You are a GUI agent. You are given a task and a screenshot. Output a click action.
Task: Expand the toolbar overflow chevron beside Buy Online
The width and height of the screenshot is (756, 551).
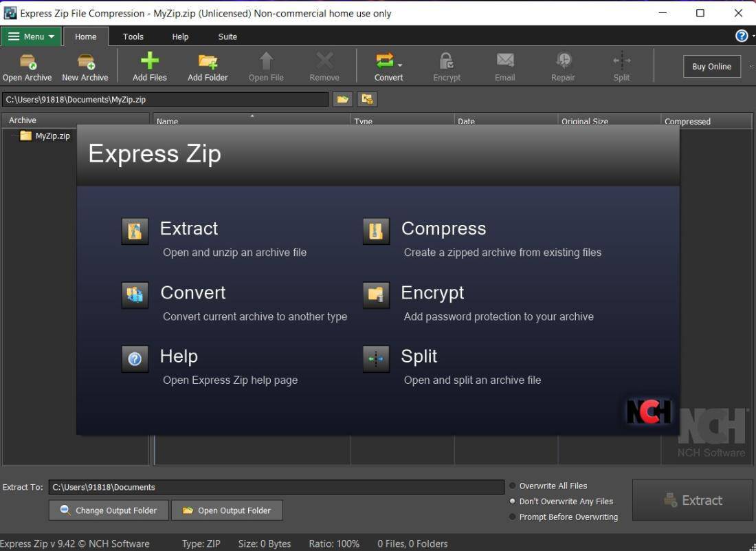pos(751,66)
